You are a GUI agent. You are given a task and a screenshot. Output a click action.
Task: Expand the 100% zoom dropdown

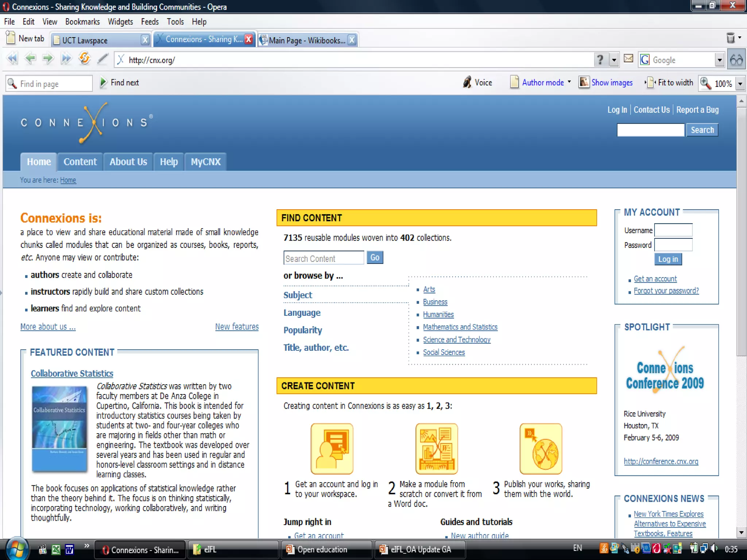(740, 84)
